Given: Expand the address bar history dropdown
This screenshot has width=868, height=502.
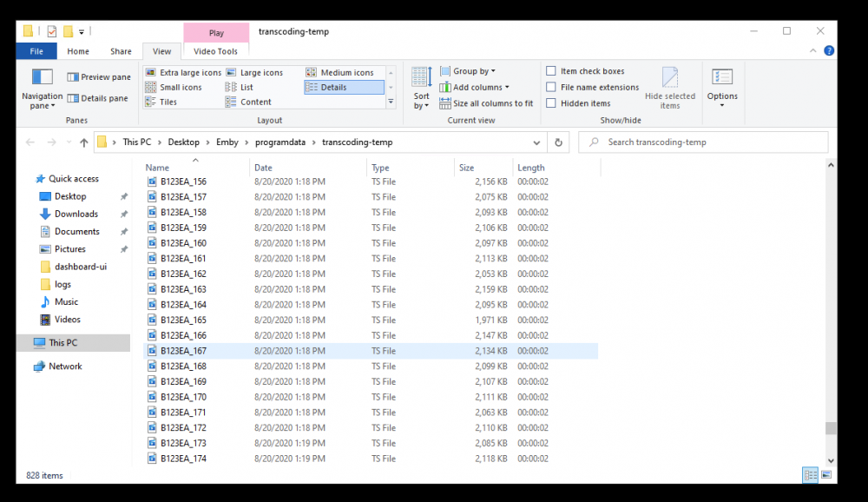Looking at the screenshot, I should tap(536, 142).
